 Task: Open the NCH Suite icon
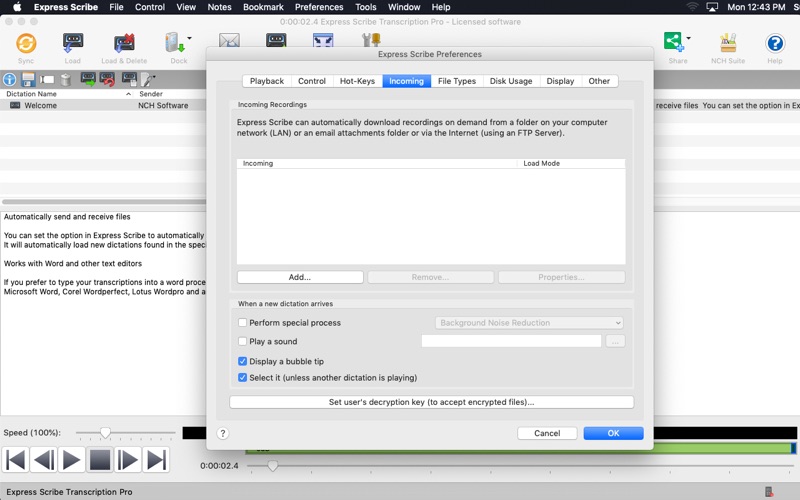[728, 43]
